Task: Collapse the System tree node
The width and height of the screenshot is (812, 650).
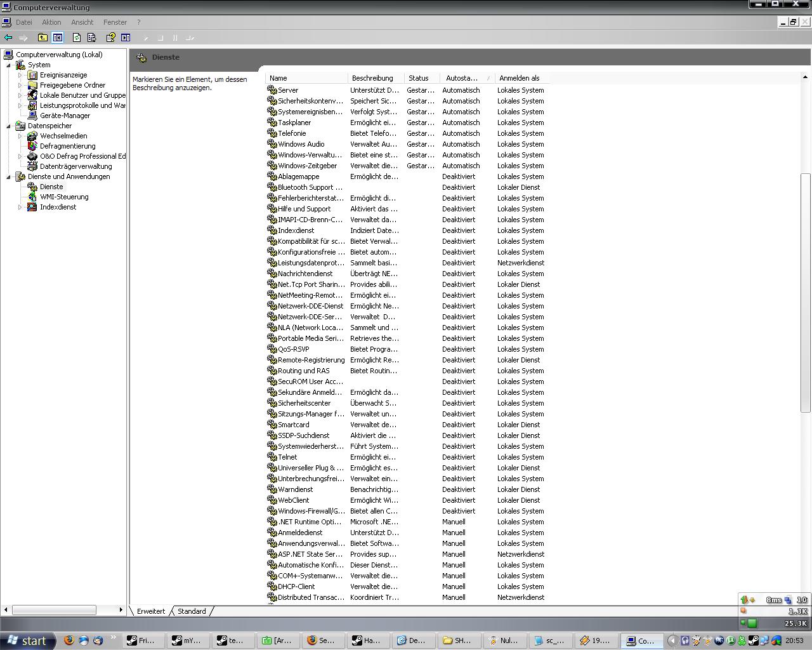Action: click(9, 65)
